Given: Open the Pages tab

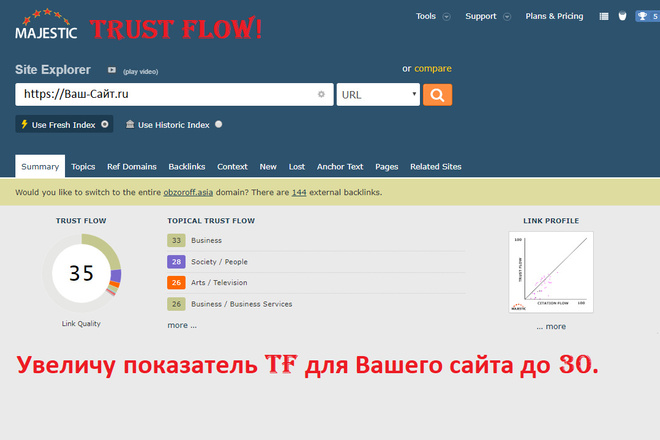Looking at the screenshot, I should 387,167.
